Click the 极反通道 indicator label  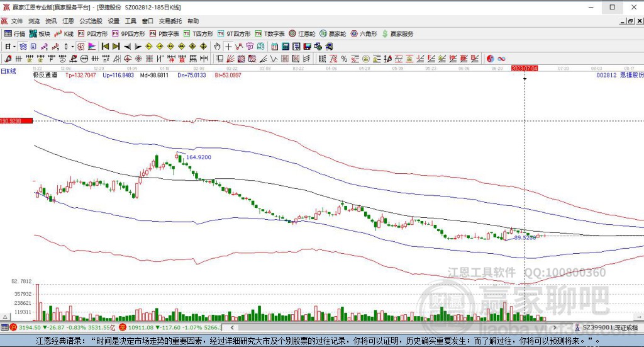click(x=45, y=75)
